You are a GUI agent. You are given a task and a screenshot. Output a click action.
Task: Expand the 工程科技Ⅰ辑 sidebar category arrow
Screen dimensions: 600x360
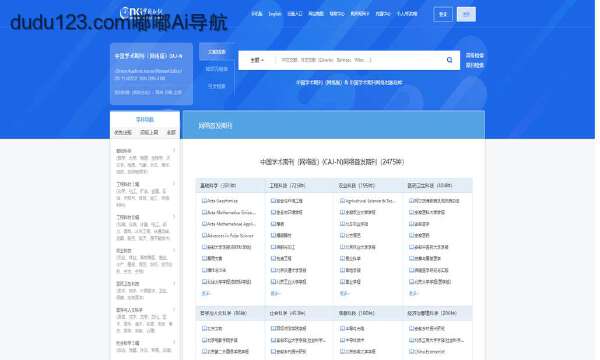click(x=174, y=184)
